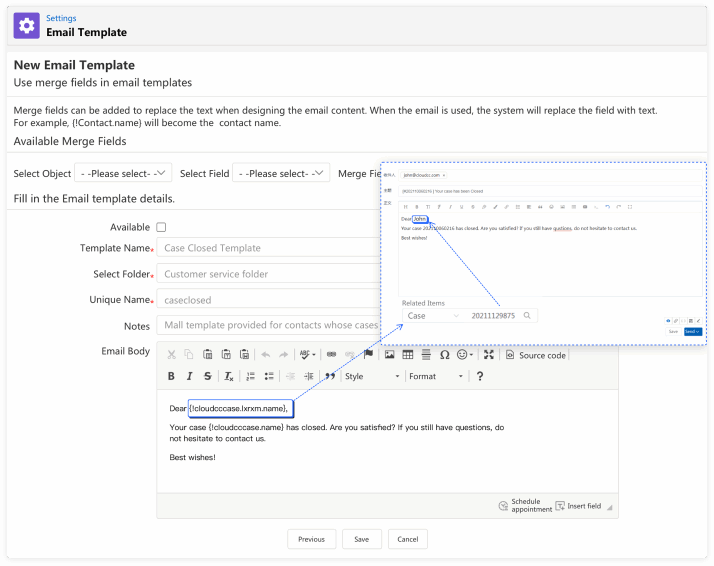Insert an image via toolbar icon
The image size is (714, 566).
pos(389,354)
